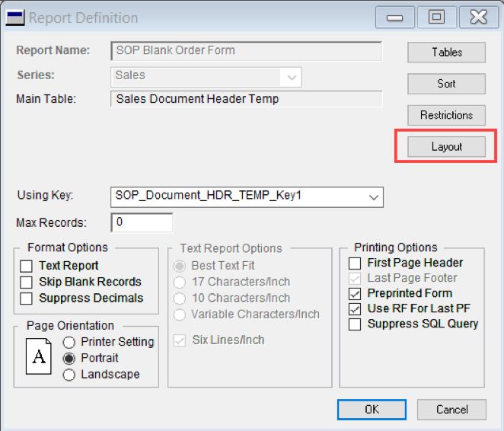Uncheck the Preprinted Form option

355,293
